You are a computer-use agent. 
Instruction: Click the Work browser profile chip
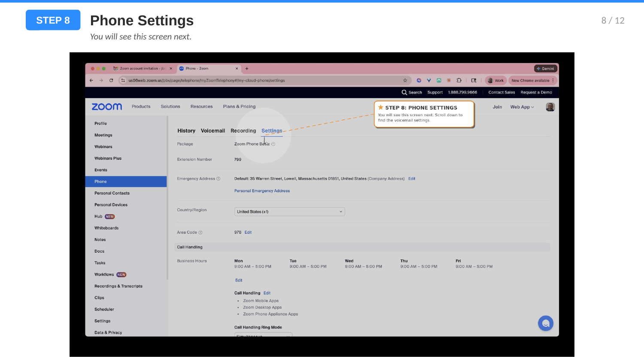click(x=495, y=80)
